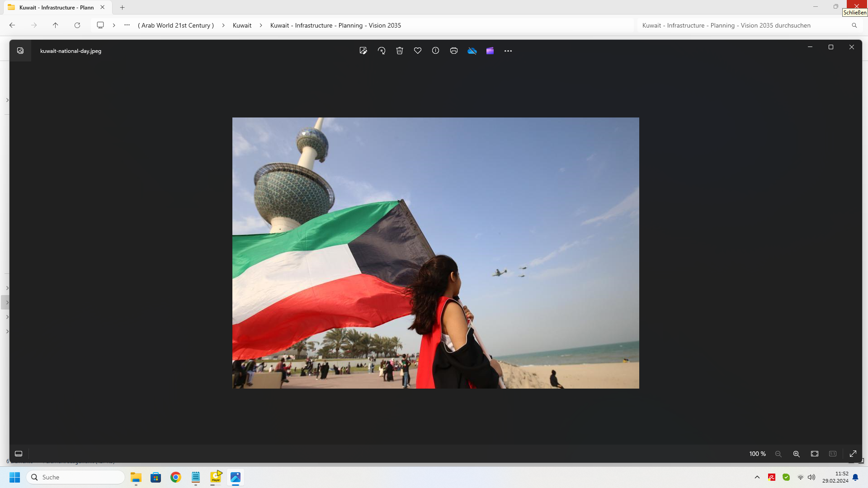Go back in File Explorer

pyautogui.click(x=12, y=25)
